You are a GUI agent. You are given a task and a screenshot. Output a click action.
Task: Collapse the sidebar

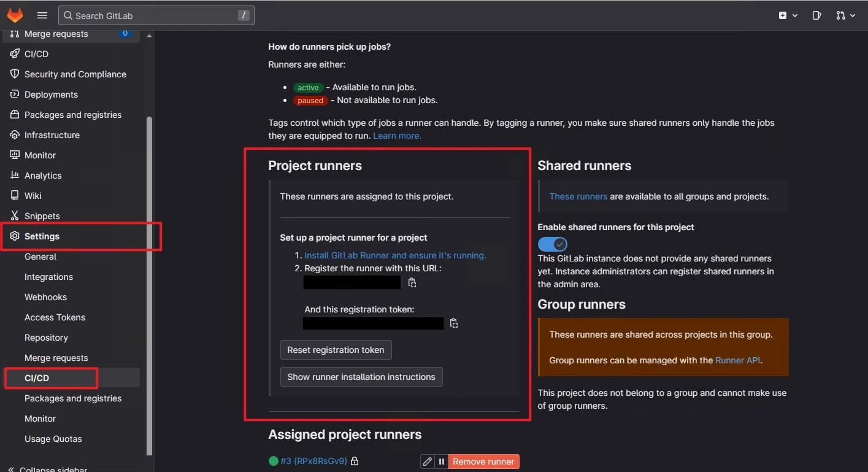point(47,470)
